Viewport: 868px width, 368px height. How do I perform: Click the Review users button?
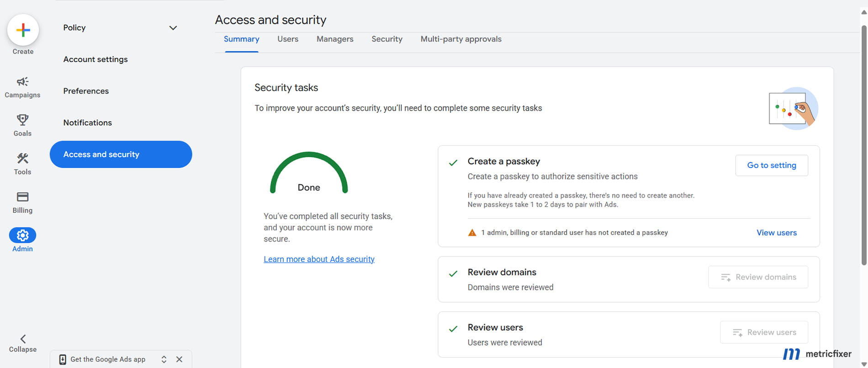[764, 332]
